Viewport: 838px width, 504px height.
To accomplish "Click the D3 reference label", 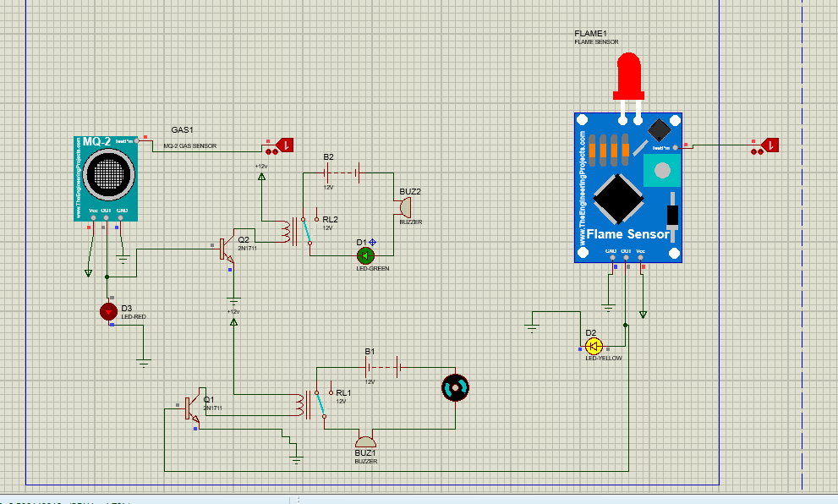I will (126, 309).
